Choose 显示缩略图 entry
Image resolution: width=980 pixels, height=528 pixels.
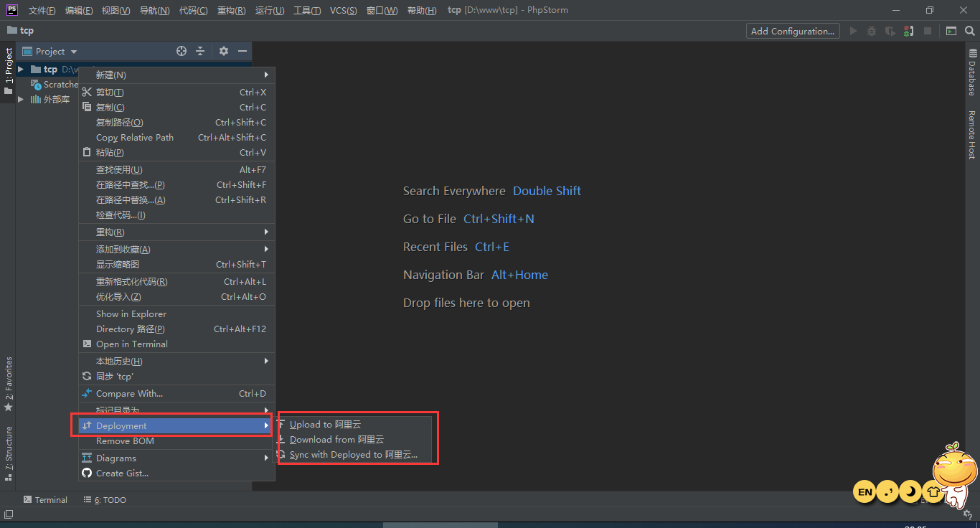tap(176, 264)
